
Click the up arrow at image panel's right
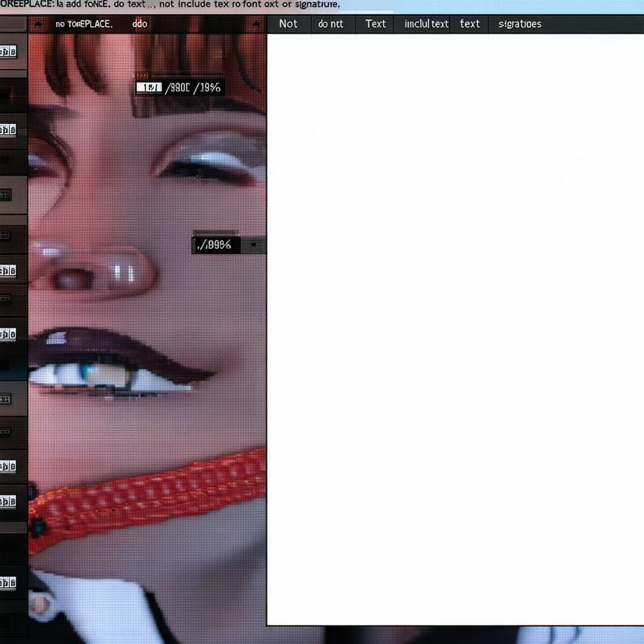coord(255,25)
